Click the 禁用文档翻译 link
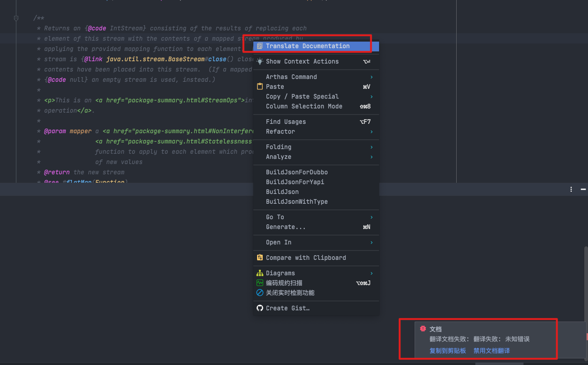 click(x=491, y=350)
